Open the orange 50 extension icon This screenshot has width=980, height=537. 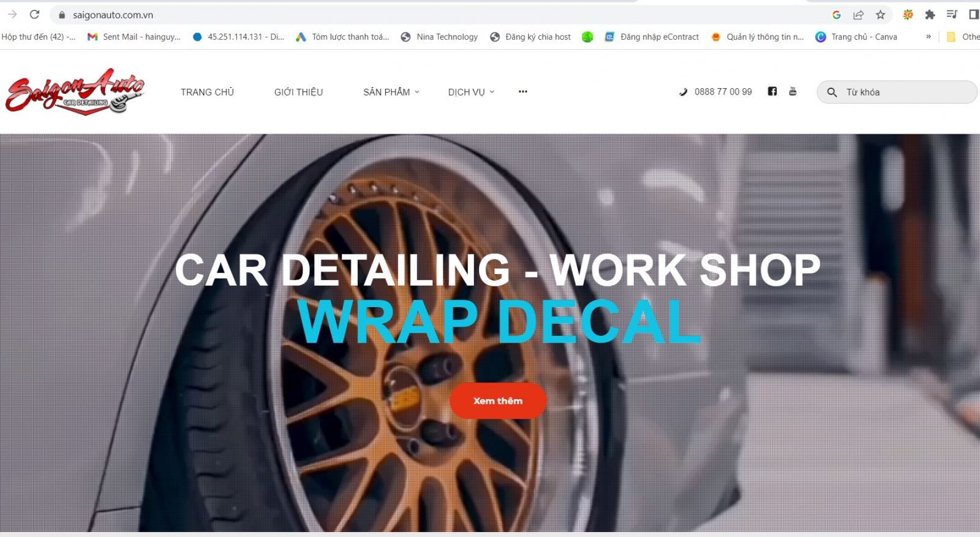coord(908,15)
